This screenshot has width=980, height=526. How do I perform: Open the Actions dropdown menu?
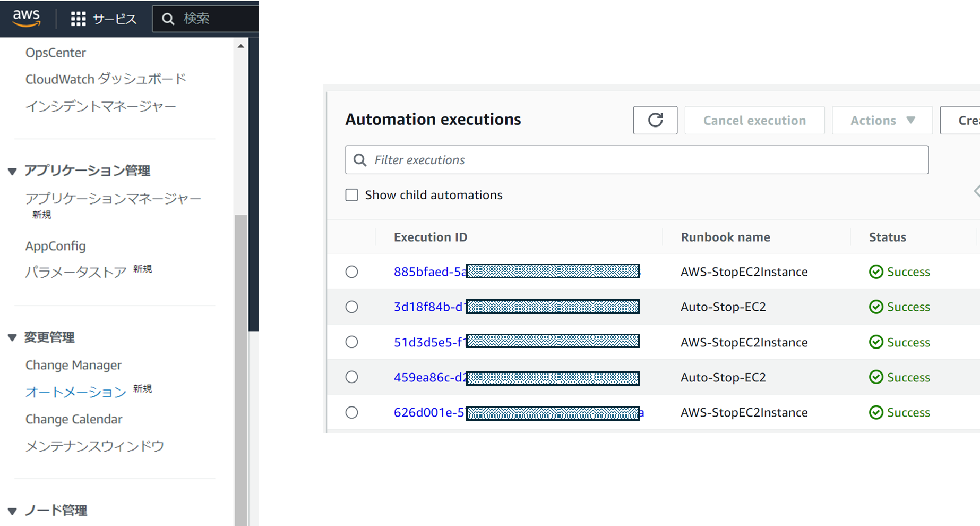tap(882, 121)
